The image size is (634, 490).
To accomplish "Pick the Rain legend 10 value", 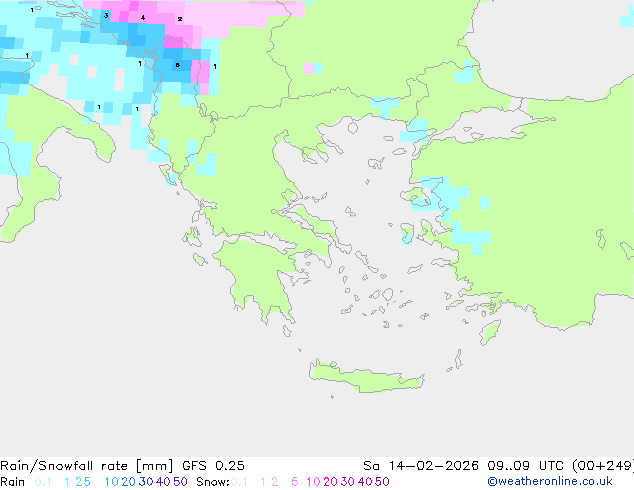I will (x=111, y=482).
